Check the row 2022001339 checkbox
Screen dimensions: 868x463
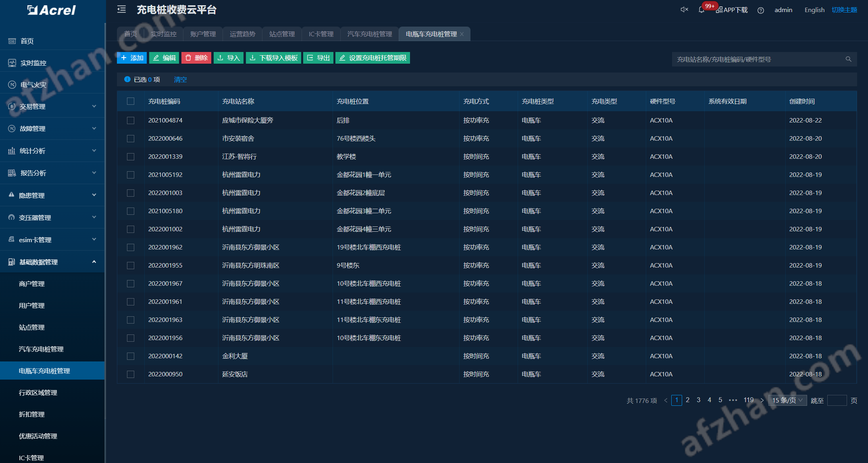[x=131, y=157]
